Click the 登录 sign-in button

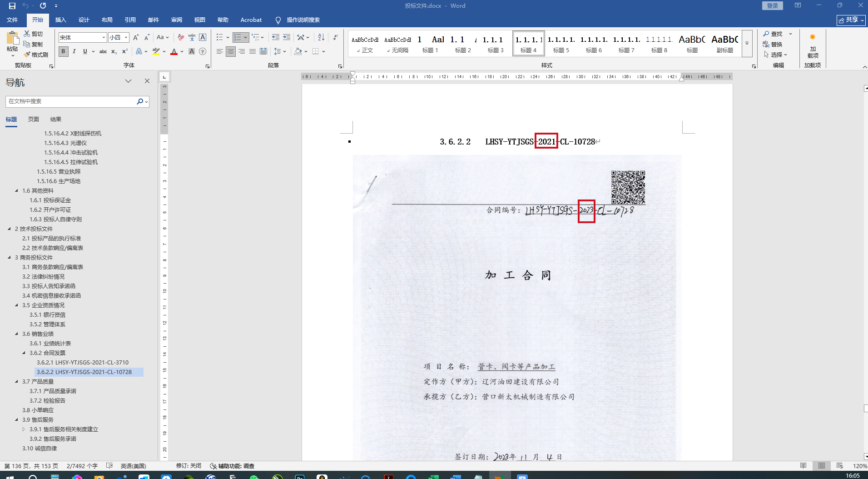point(773,5)
